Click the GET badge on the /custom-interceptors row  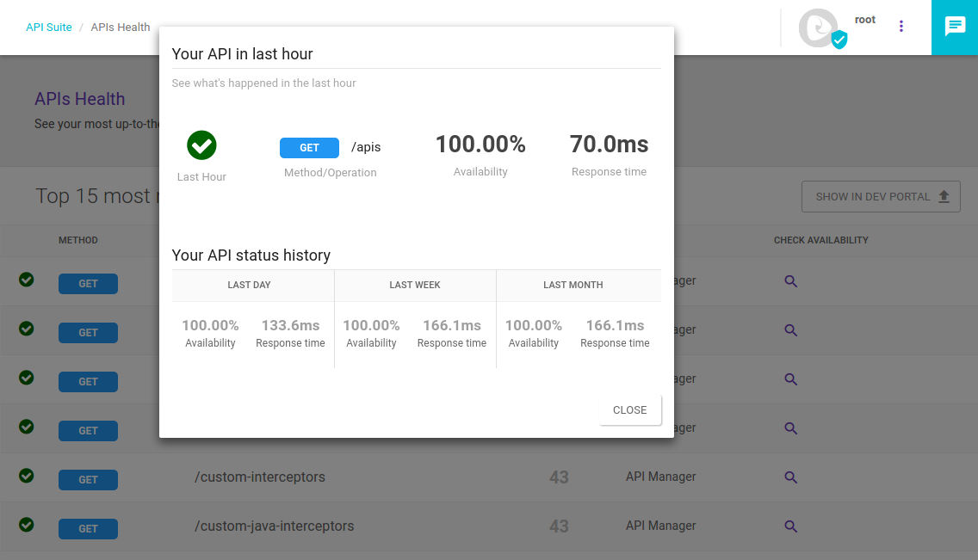click(x=88, y=479)
